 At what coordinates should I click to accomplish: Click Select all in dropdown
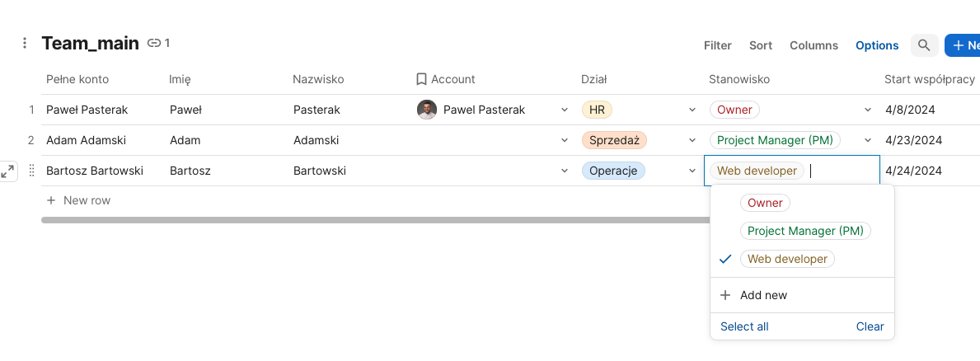point(744,326)
